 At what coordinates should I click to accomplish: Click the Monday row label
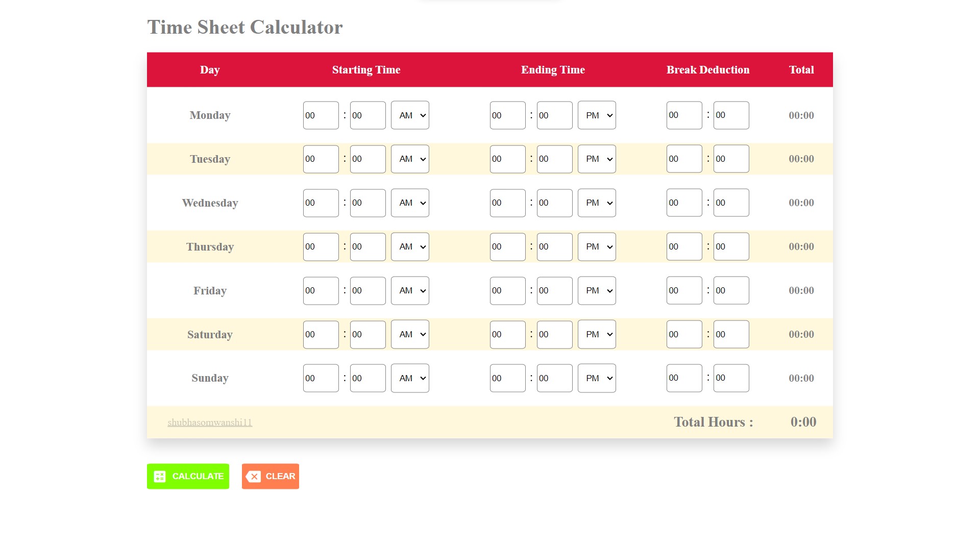[x=210, y=115]
